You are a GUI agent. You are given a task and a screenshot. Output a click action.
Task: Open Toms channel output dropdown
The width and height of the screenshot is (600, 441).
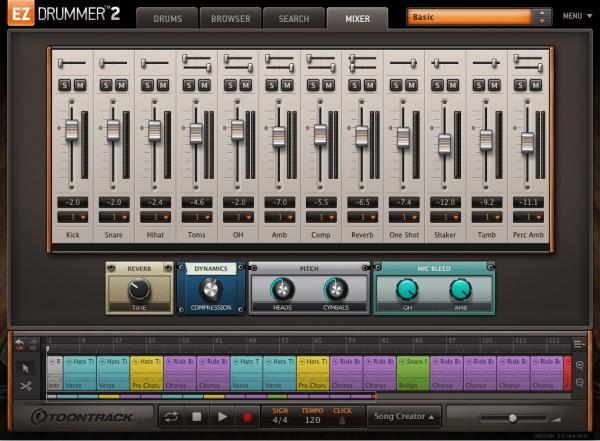[197, 217]
